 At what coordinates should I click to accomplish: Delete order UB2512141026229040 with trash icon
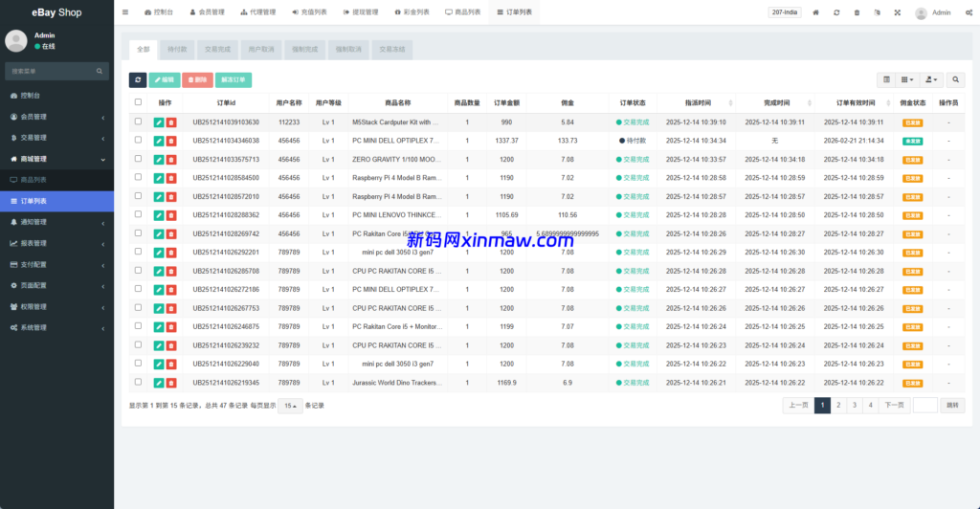(x=171, y=365)
